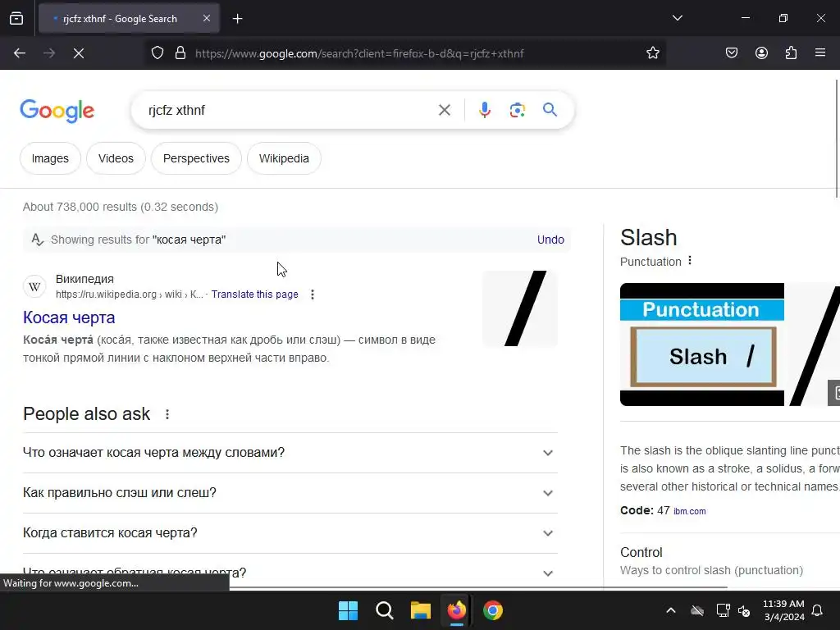The width and height of the screenshot is (840, 630).
Task: Go back to previous page
Action: click(20, 53)
